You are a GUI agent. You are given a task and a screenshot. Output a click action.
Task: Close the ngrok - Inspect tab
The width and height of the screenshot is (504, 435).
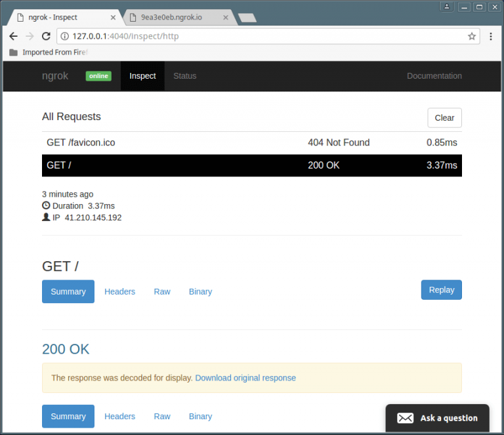[x=113, y=18]
